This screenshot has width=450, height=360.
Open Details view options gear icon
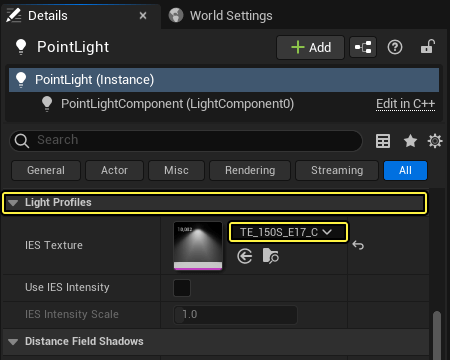click(x=435, y=141)
